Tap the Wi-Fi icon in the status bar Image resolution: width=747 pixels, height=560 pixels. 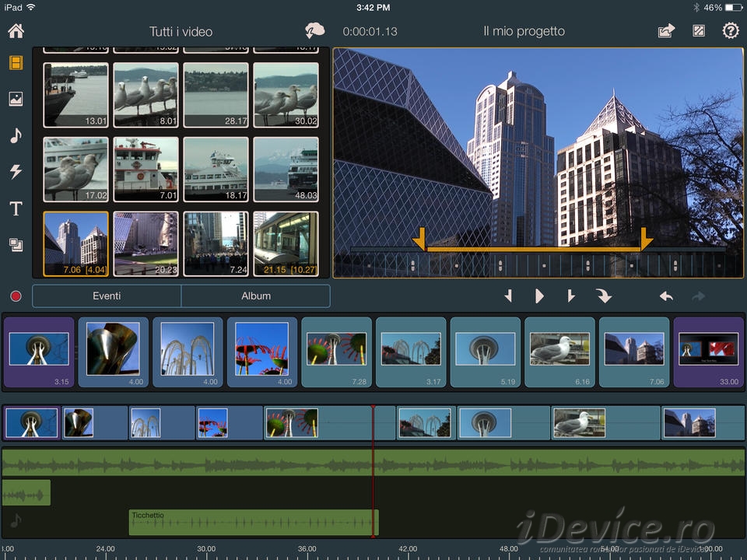pos(31,7)
